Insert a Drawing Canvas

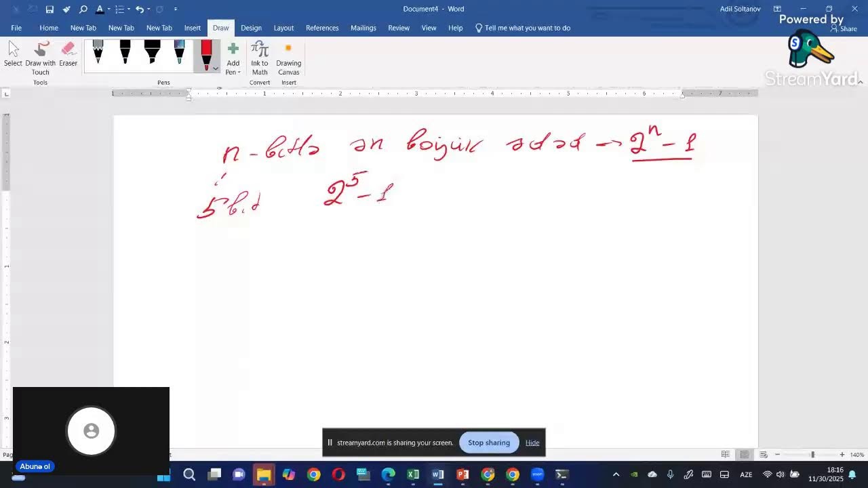(x=288, y=58)
